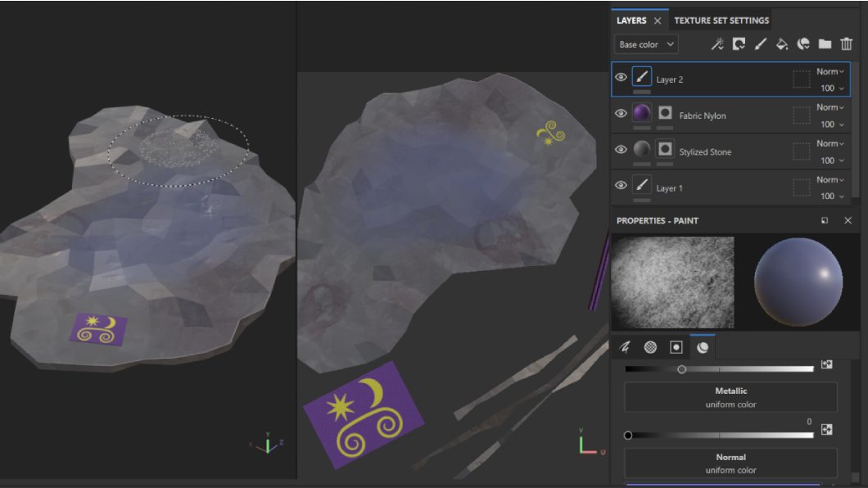Click the purple flag on the 3D model
Screen dimensions: 868x488
[x=98, y=329]
